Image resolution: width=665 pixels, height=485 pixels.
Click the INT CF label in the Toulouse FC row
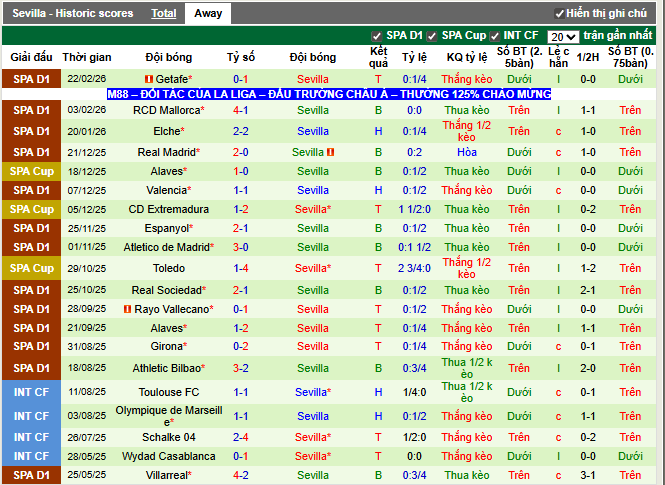tap(31, 392)
